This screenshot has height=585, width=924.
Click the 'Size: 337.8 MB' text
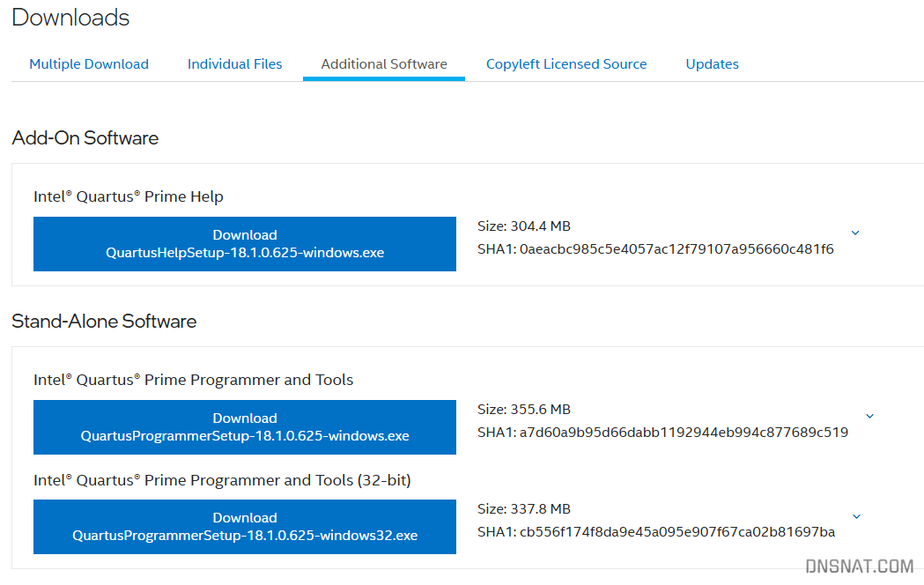pos(524,509)
